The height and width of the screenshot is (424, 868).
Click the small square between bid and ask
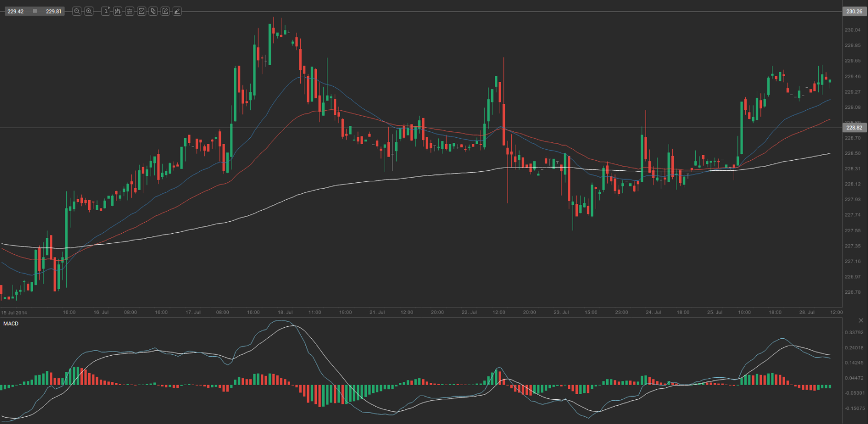[35, 11]
